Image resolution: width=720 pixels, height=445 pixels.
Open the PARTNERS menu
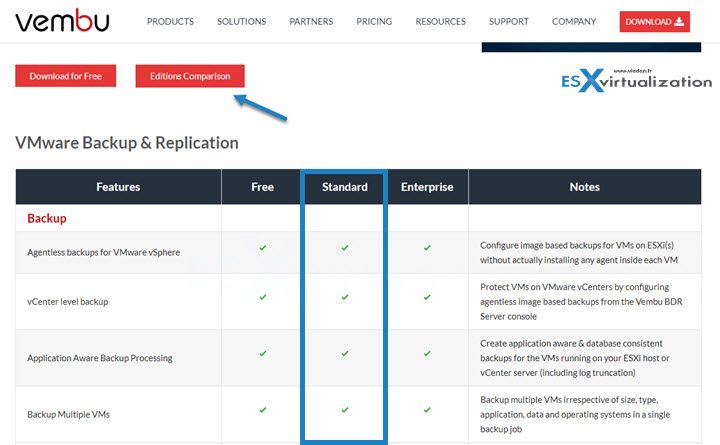(311, 22)
